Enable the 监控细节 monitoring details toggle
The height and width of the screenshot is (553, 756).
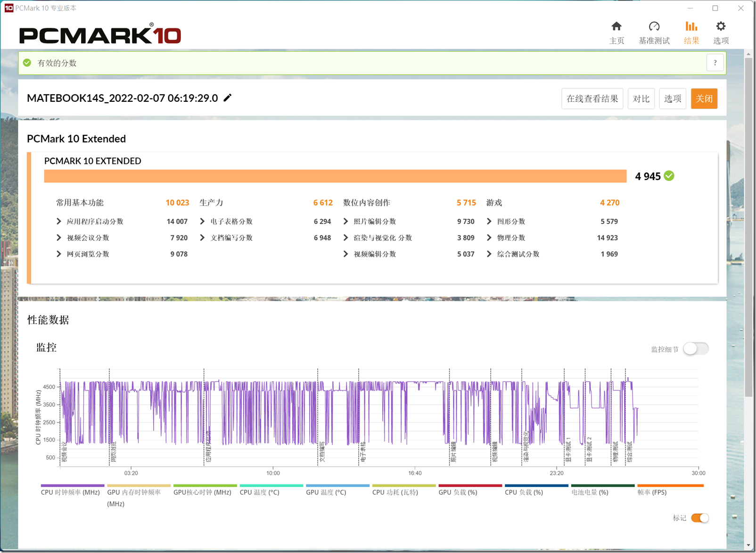[x=696, y=349]
